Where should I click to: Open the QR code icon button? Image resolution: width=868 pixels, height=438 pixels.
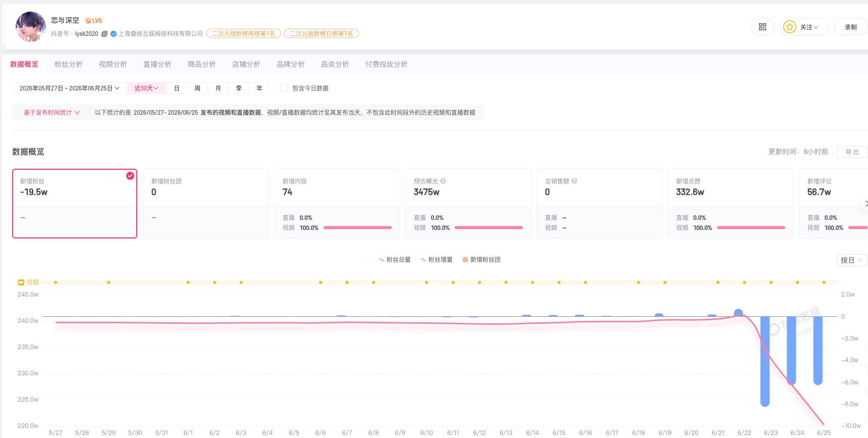pyautogui.click(x=763, y=27)
